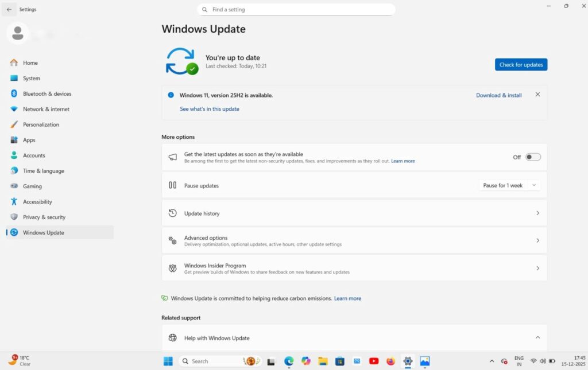
Task: Click the Wi-Fi icon in the system tray
Action: pos(533,361)
